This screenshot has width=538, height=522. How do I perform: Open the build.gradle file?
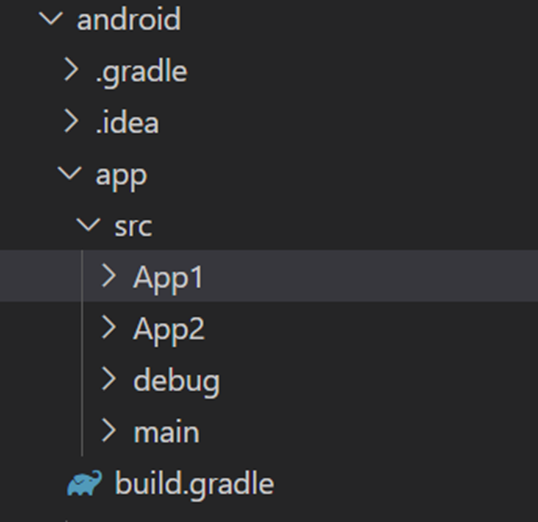point(194,485)
